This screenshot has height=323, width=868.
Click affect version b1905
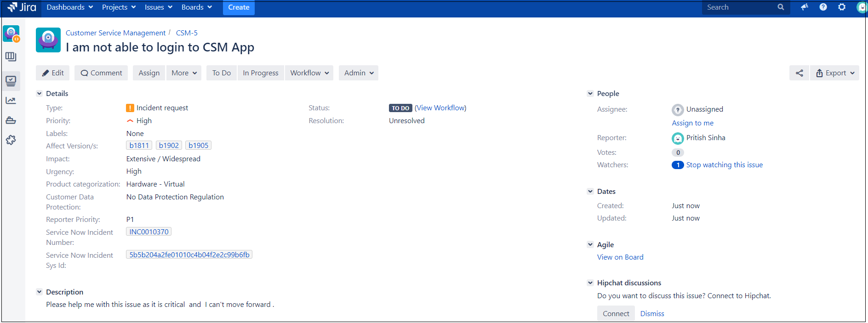point(198,146)
